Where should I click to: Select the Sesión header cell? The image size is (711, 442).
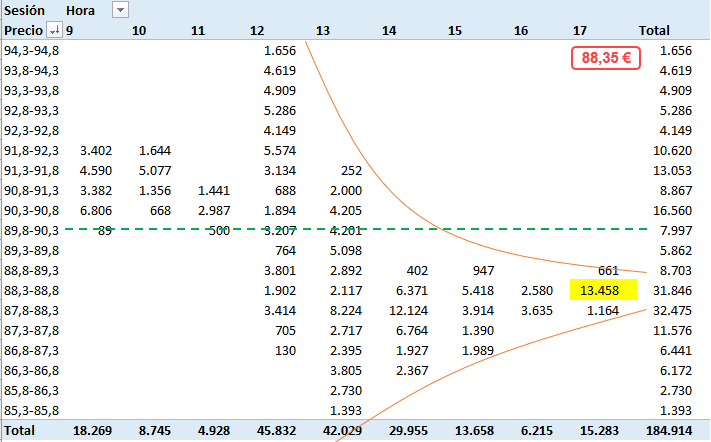25,10
